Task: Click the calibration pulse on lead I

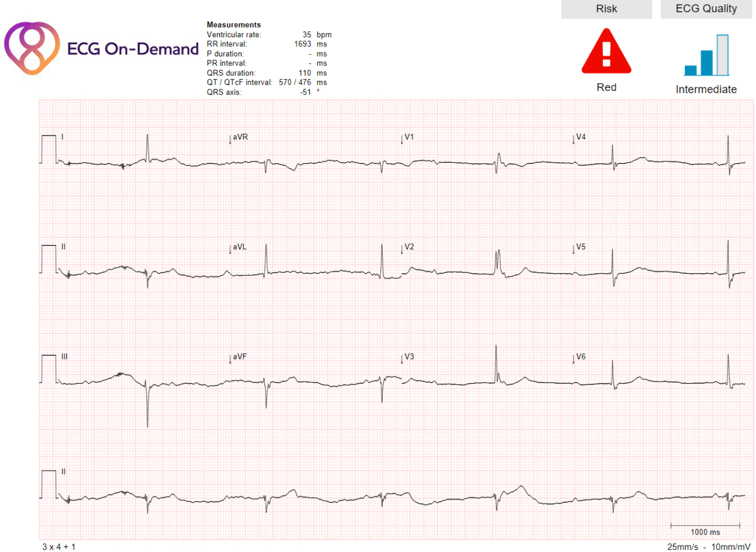Action: coord(49,149)
